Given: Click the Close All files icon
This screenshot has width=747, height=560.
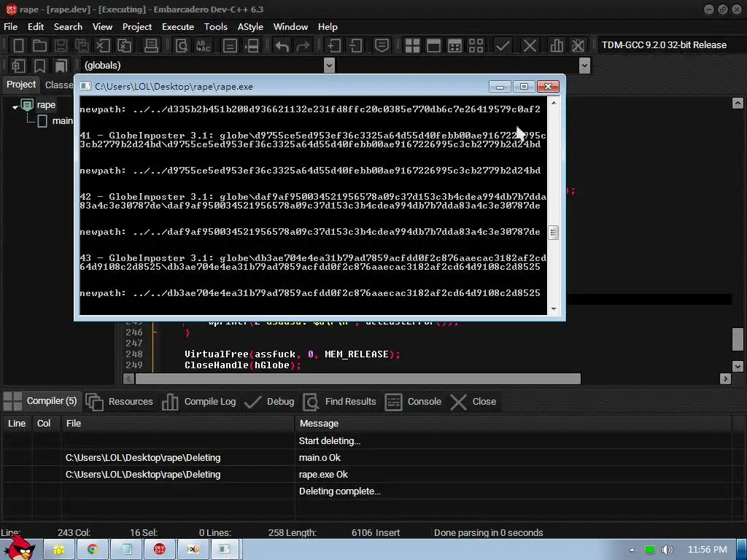Looking at the screenshot, I should pyautogui.click(x=124, y=46).
